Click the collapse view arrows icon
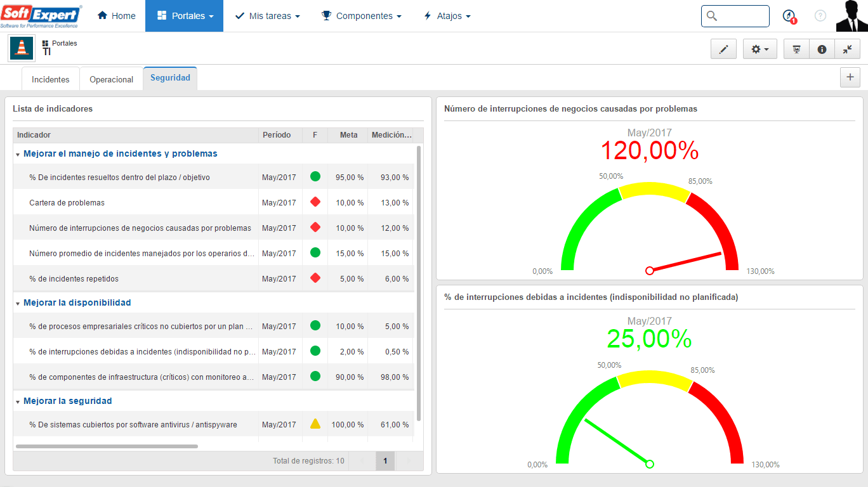The image size is (868, 487). (847, 49)
